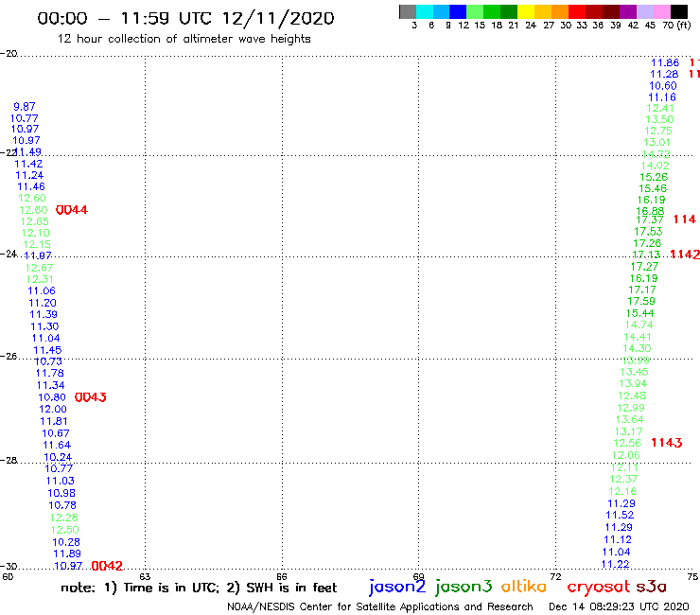Viewport: 700px width, 615px height.
Task: Click the gray swatch in the color legend
Action: point(408,11)
